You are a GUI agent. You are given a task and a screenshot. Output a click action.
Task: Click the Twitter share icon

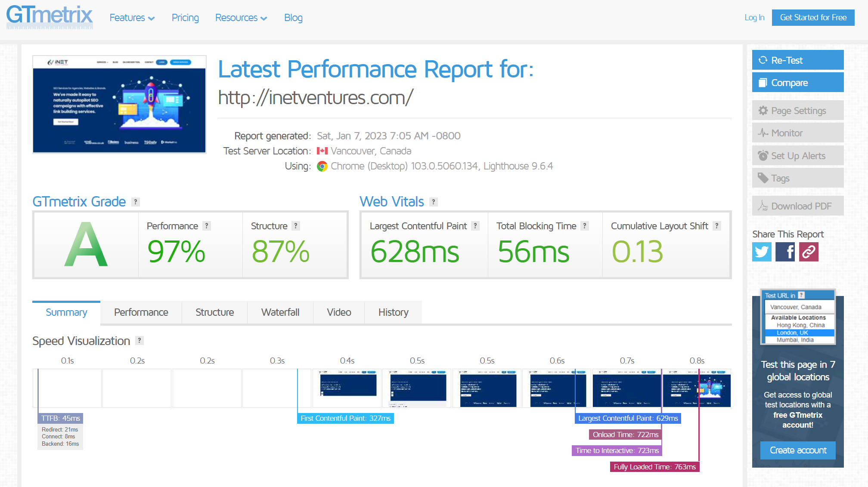(x=763, y=252)
